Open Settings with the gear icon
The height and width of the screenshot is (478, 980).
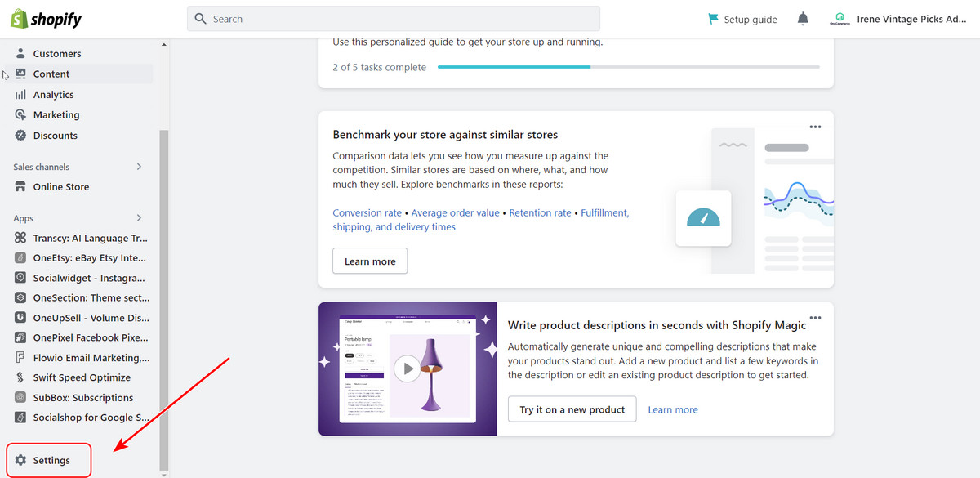(x=48, y=461)
